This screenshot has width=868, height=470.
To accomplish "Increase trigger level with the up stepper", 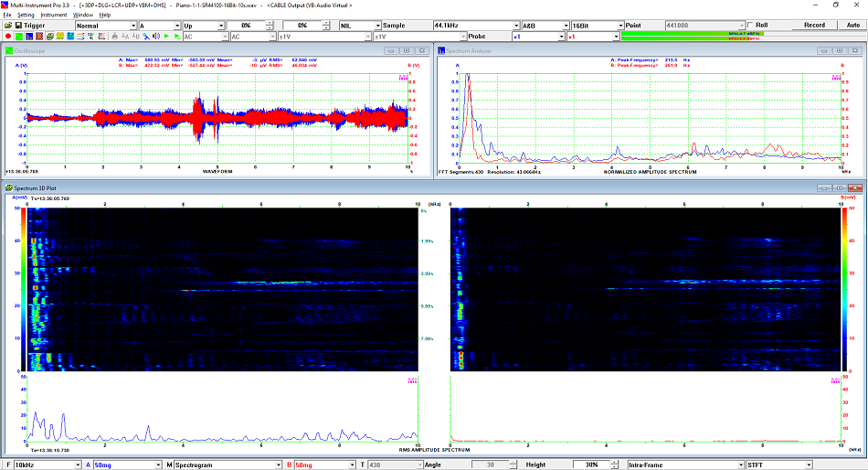I will (x=270, y=23).
